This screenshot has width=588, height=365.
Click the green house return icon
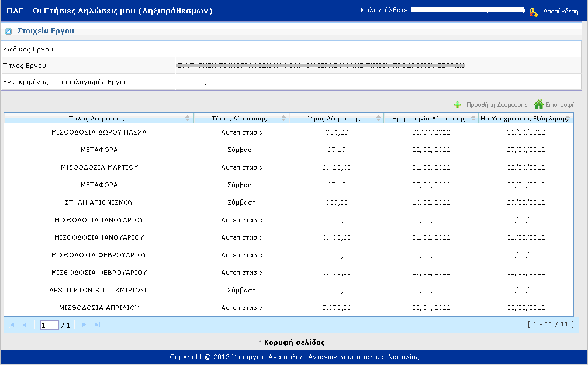[x=538, y=104]
